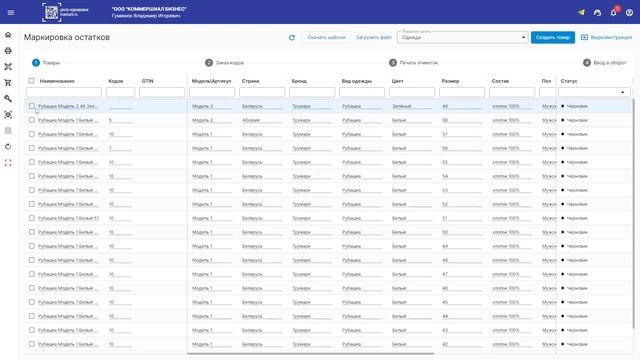Open the circular arrow sidebar icon
Image resolution: width=640 pixels, height=360 pixels.
coord(8,147)
